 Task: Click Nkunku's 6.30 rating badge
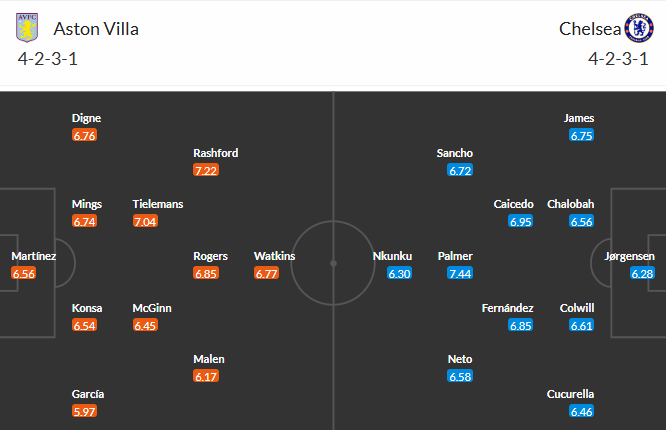399,273
